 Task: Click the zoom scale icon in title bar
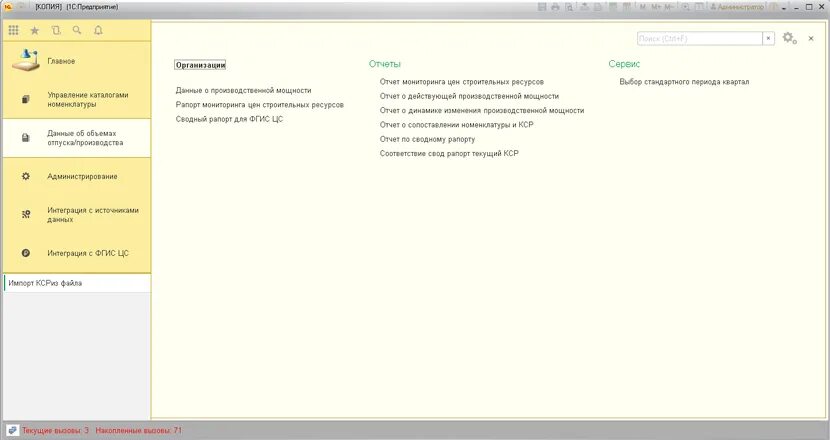pos(685,7)
